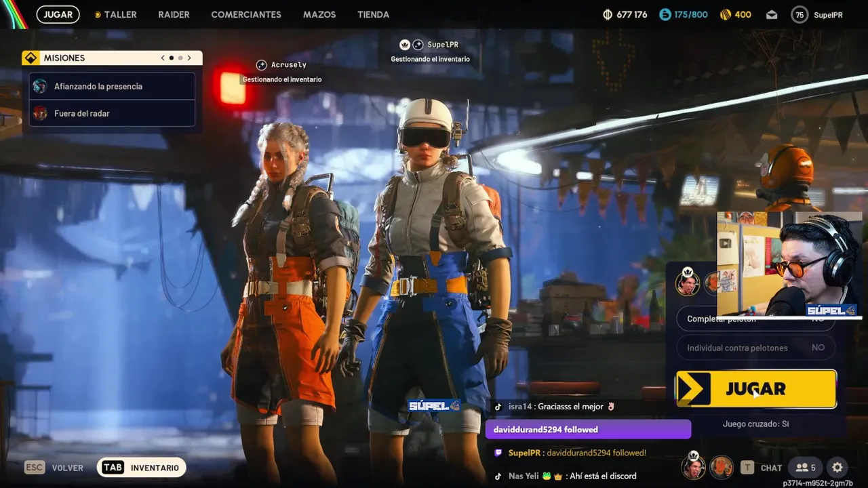Open the SupelPR profile name top right
Image resolution: width=868 pixels, height=488 pixels.
tap(828, 14)
